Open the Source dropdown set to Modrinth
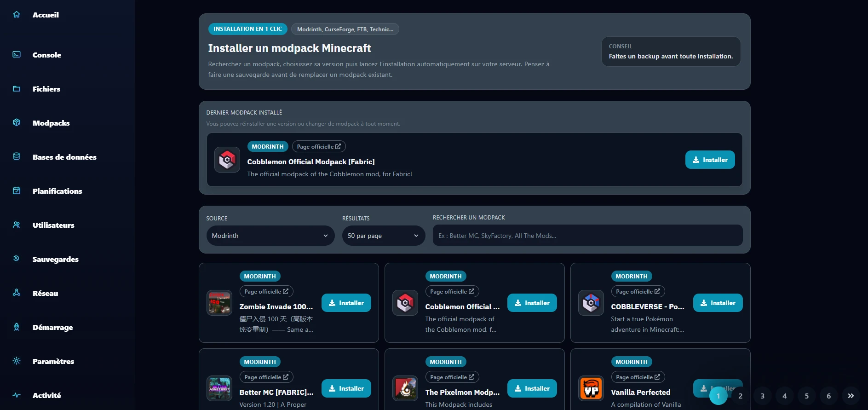 tap(270, 236)
